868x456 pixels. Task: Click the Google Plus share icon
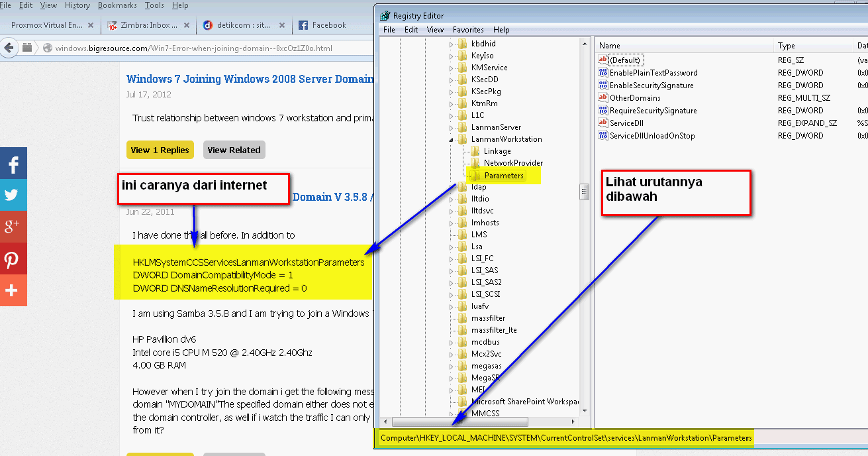13,227
